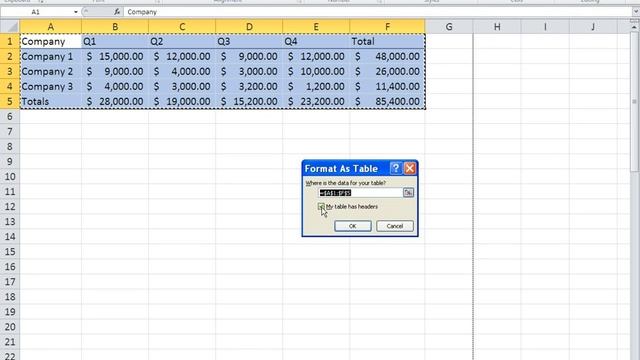Select column J header

pos(593,27)
